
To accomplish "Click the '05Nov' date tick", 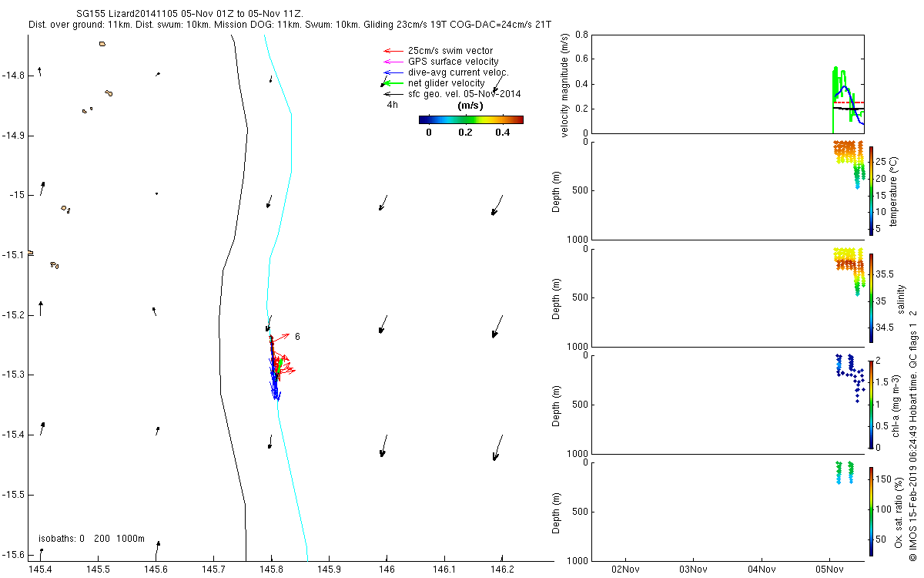I will [x=830, y=570].
